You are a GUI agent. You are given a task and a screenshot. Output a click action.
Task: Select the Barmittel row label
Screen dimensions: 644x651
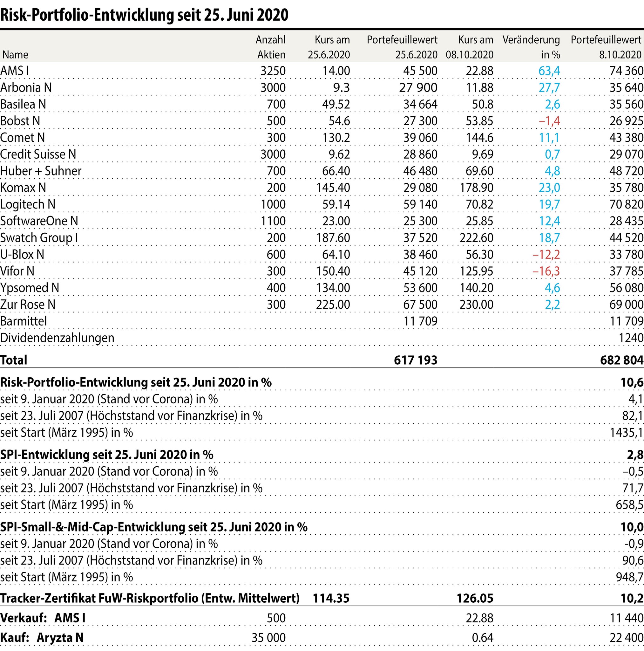coord(24,321)
